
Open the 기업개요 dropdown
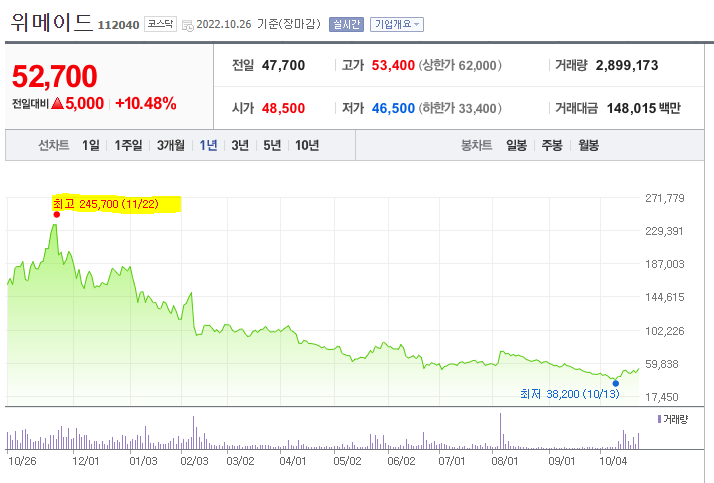click(x=397, y=24)
